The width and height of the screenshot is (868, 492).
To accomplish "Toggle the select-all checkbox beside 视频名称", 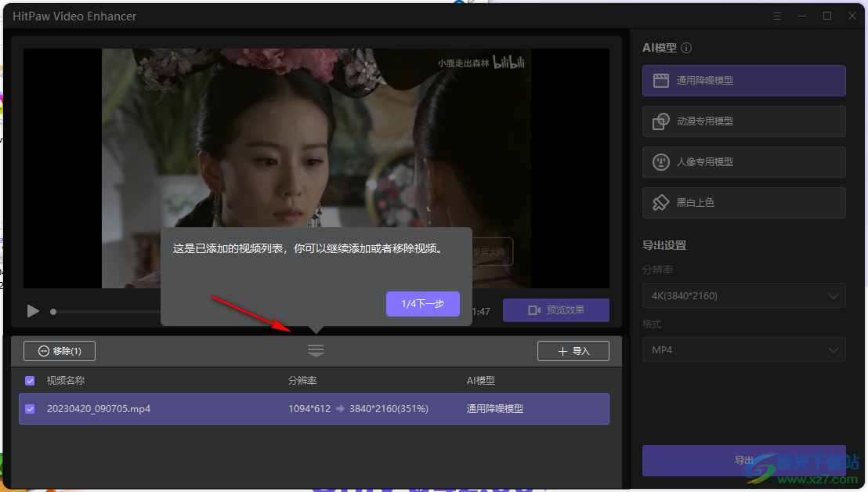I will tap(30, 381).
